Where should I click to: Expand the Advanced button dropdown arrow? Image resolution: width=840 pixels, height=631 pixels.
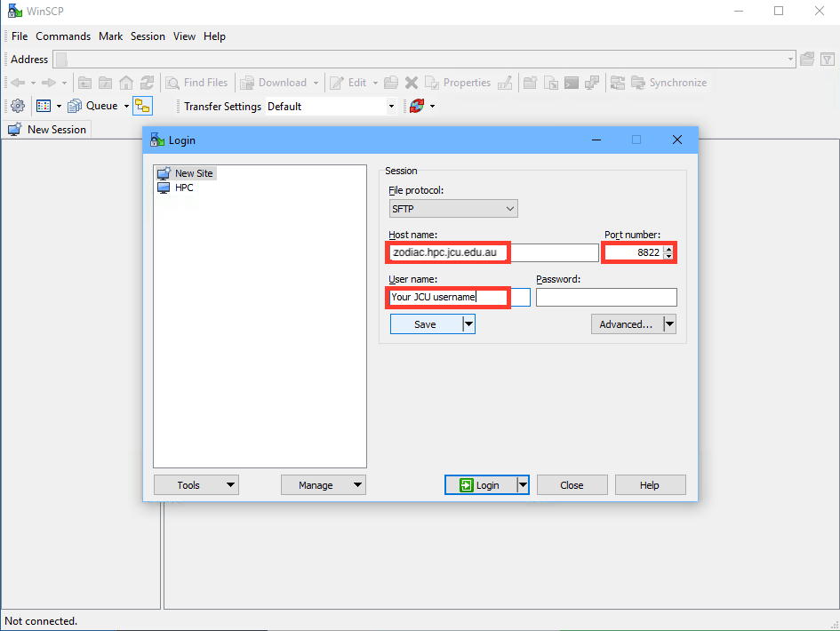click(x=669, y=324)
